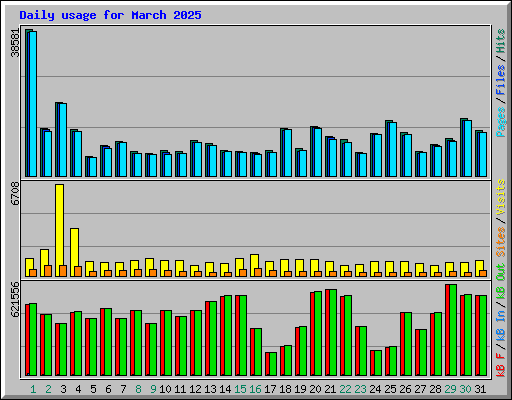This screenshot has height=400, width=512.
Task: Click day label 20 on the x-axis
Action: 315,389
